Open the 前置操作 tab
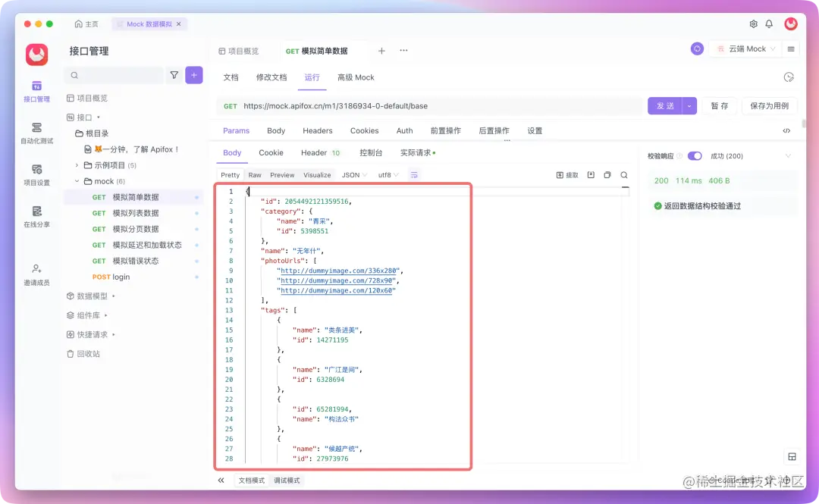The height and width of the screenshot is (504, 819). click(446, 130)
